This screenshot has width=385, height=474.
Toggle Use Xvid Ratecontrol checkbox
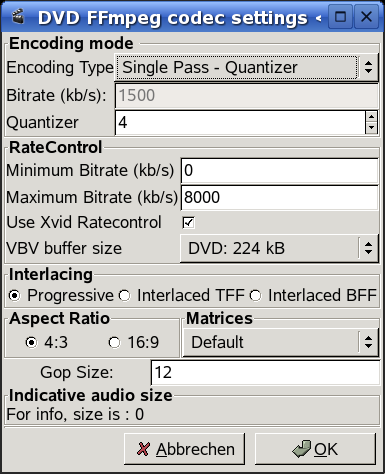[x=188, y=222]
